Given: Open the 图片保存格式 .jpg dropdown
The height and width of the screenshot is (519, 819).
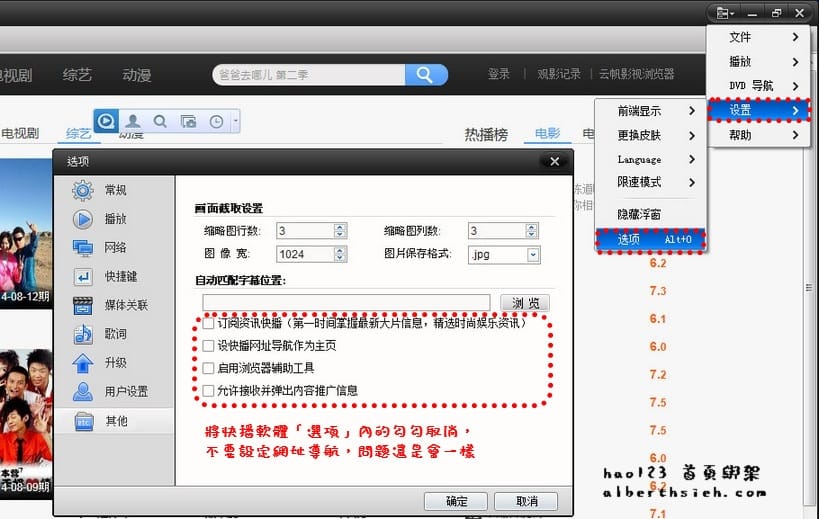Looking at the screenshot, I should [x=533, y=255].
